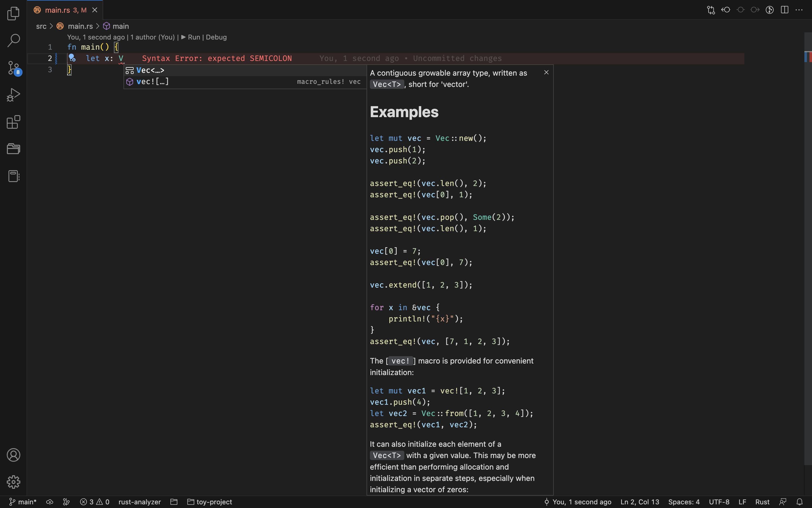Select the Vec<…> completion suggestion
This screenshot has height=508, width=812.
point(245,70)
